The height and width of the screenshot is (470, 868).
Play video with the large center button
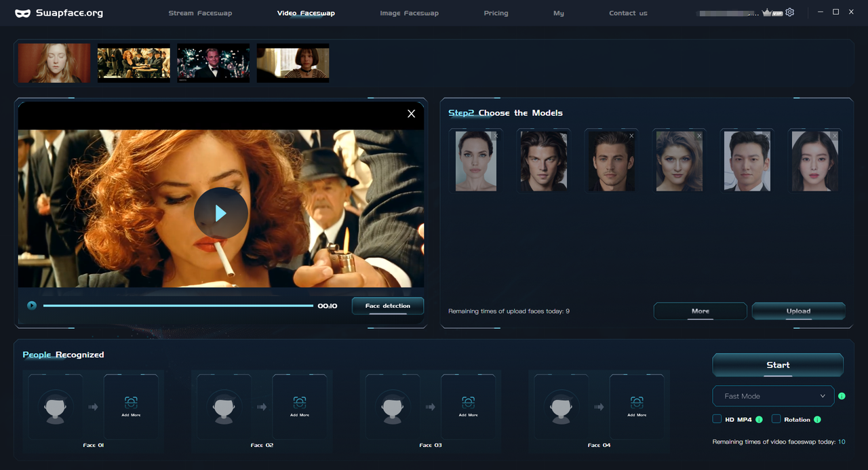coord(221,213)
